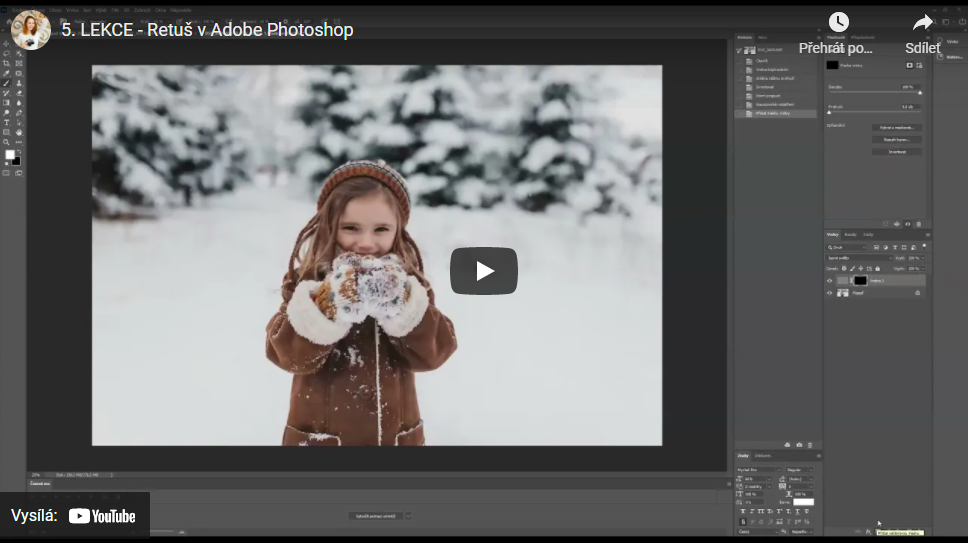Open the channel avatar
The width and height of the screenshot is (968, 543).
click(x=30, y=30)
